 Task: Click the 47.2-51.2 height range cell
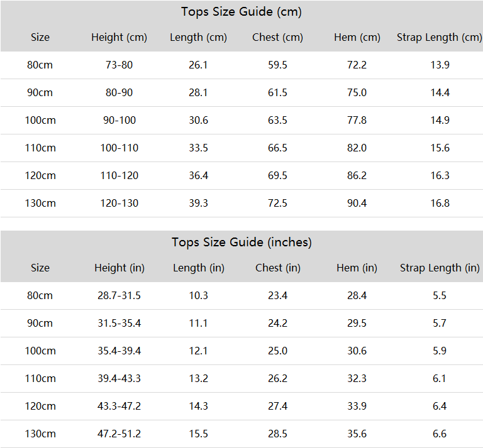(119, 434)
